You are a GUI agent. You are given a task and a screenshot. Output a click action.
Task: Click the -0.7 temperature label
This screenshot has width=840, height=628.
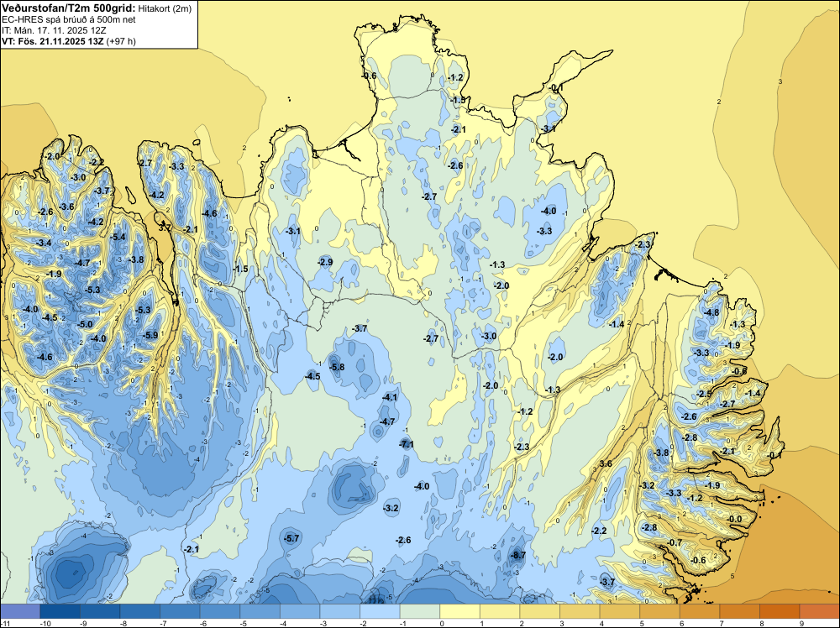pyautogui.click(x=674, y=542)
